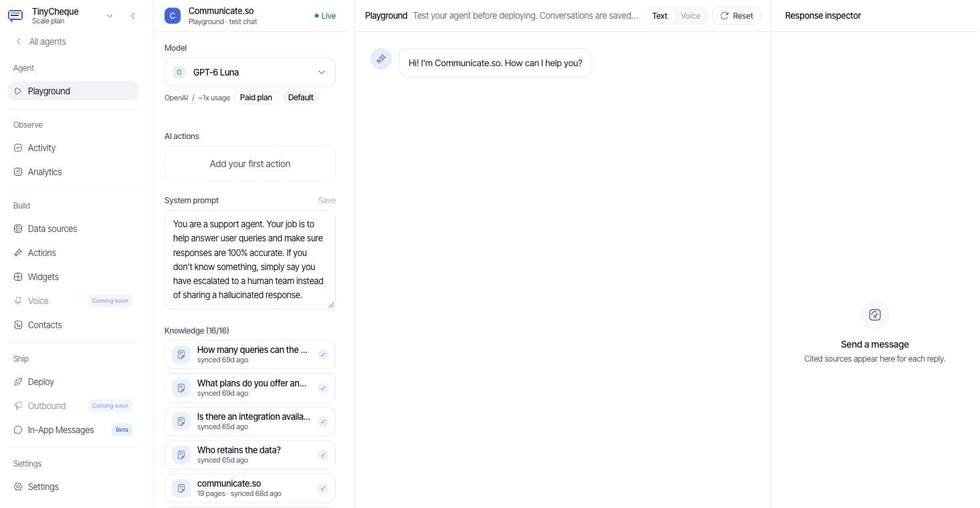The height and width of the screenshot is (508, 980).
Task: Click document icon of 'Who retains the data?'
Action: 181,455
